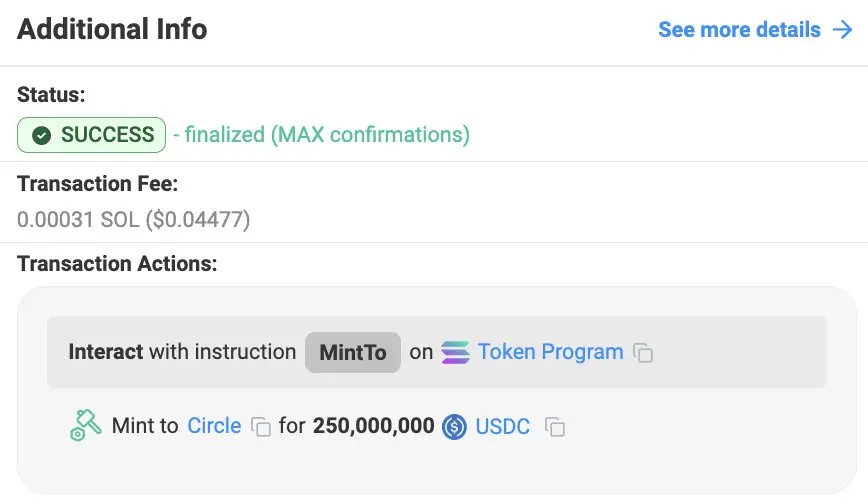
Task: Click the green checkmark icon in SUCCESS badge
Action: tap(41, 135)
